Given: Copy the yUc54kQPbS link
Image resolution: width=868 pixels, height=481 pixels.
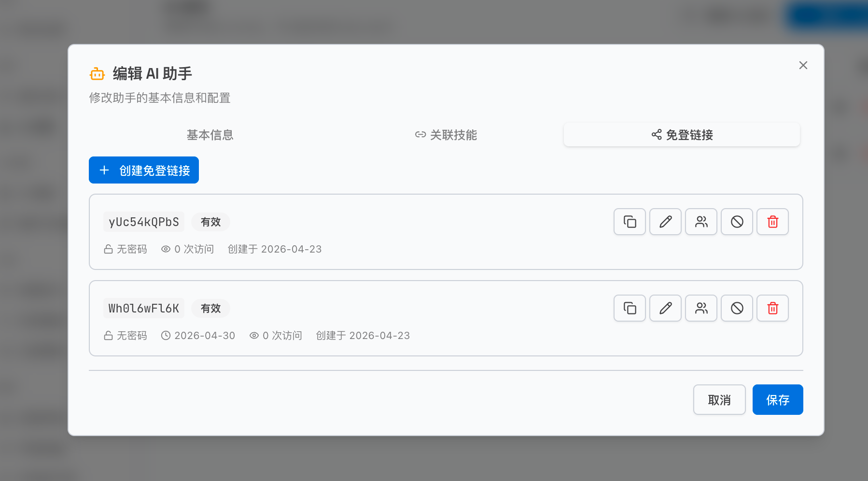Looking at the screenshot, I should click(x=629, y=222).
